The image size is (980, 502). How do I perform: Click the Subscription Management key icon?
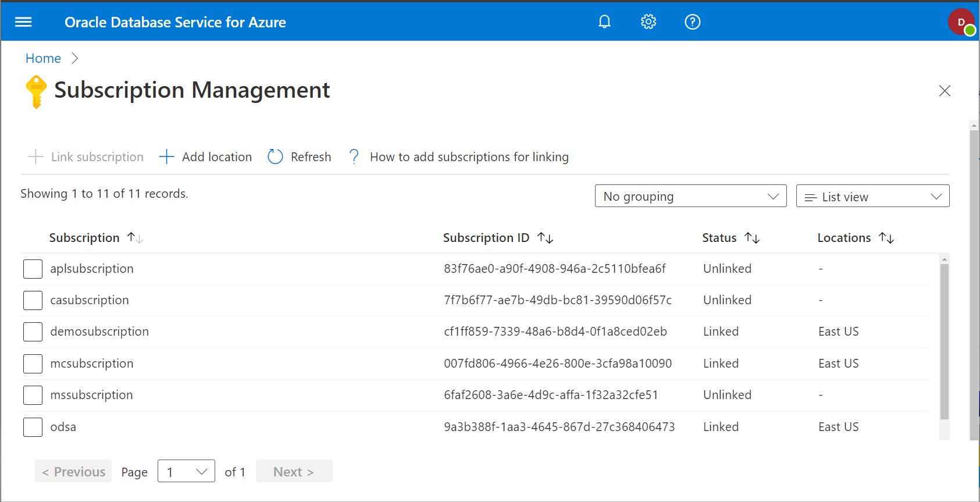tap(36, 92)
